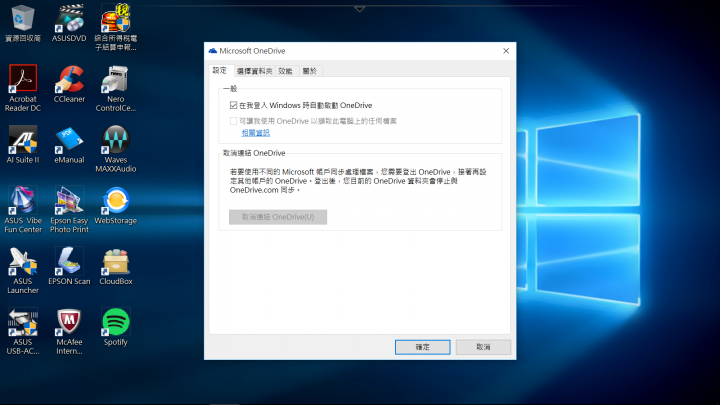This screenshot has width=720, height=405.
Task: Click the 取消連結 OneDrive(U) button
Action: click(278, 217)
